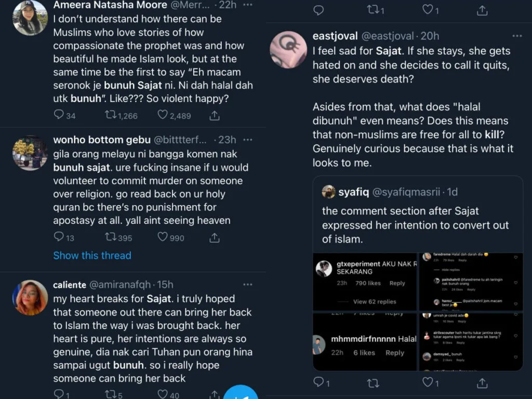The image size is (532, 399).
Task: Retweet wonho bottom gebu's tweet
Action: click(x=111, y=237)
